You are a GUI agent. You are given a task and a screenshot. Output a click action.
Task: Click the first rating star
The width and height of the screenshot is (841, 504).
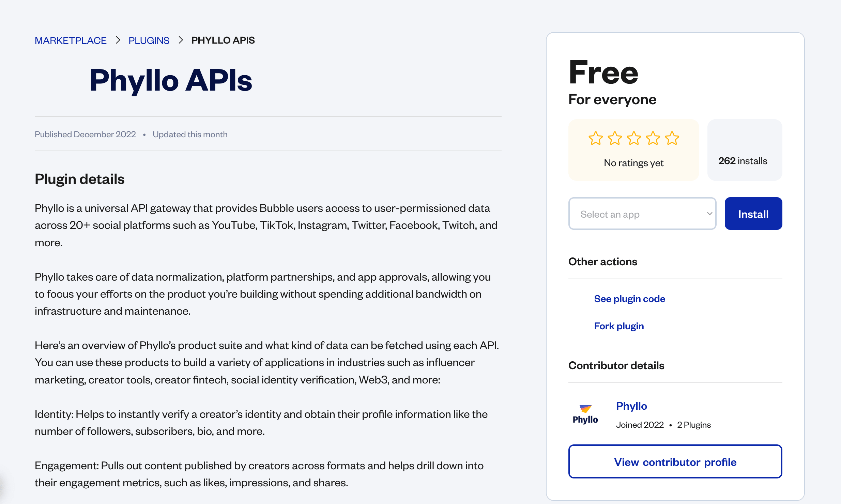[596, 138]
